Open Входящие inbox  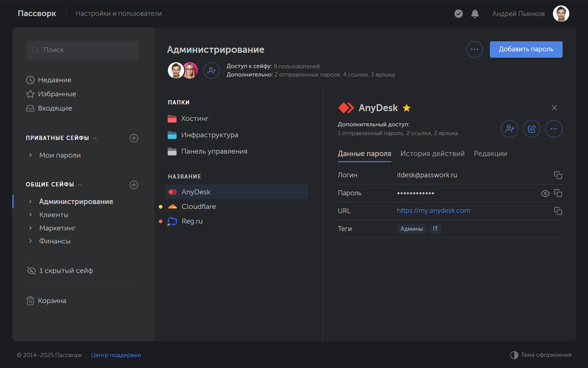[x=49, y=108]
